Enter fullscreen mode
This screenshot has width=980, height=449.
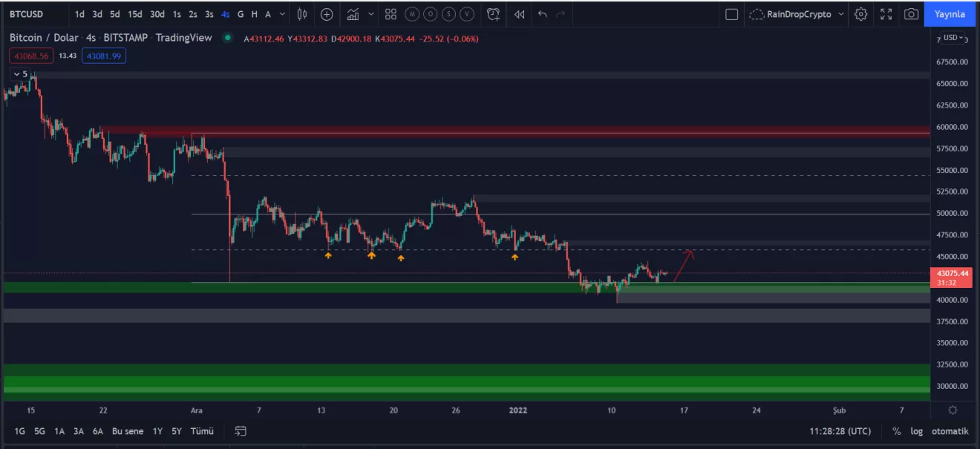(x=886, y=14)
